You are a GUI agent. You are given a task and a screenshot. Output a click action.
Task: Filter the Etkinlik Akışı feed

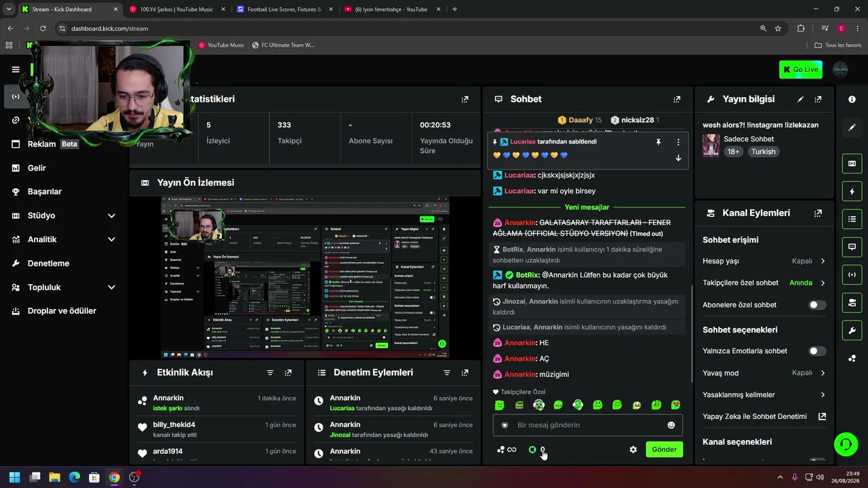click(270, 373)
